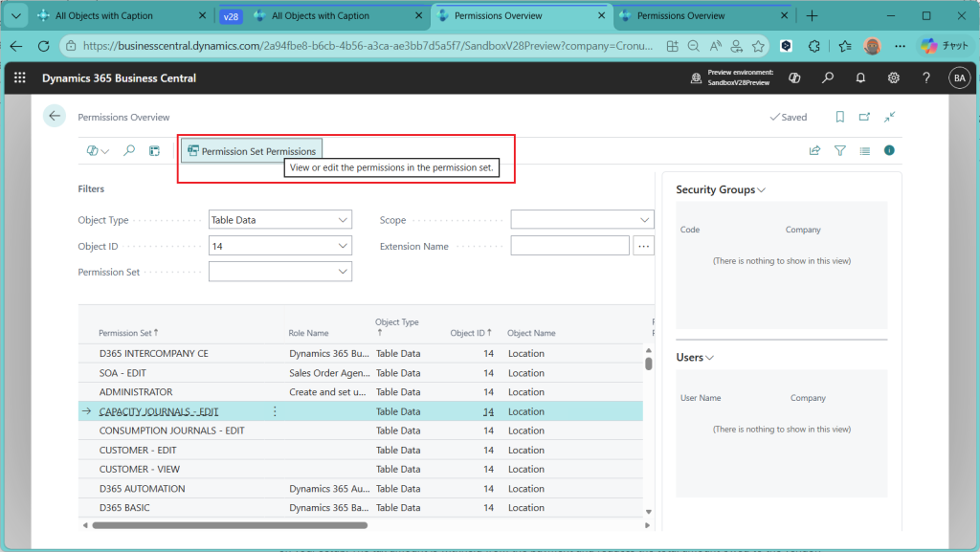The width and height of the screenshot is (980, 552).
Task: Sort by the Permission Set column header
Action: coord(125,333)
